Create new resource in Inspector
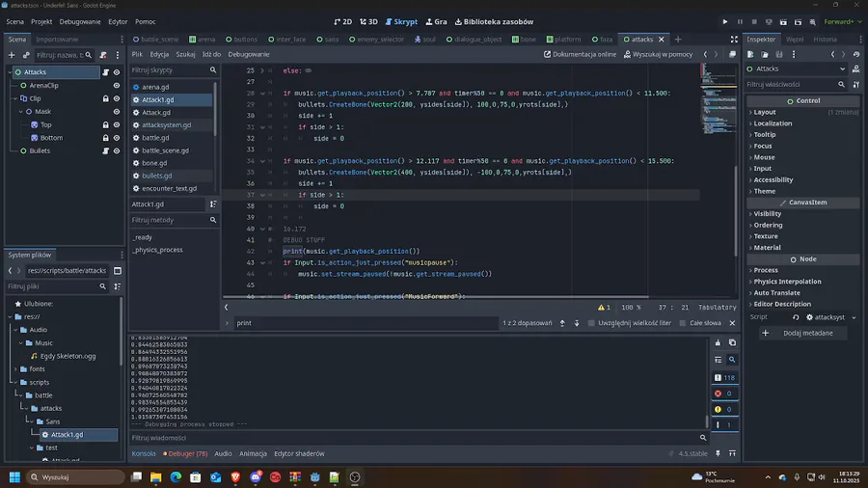The image size is (868, 488). 750,54
